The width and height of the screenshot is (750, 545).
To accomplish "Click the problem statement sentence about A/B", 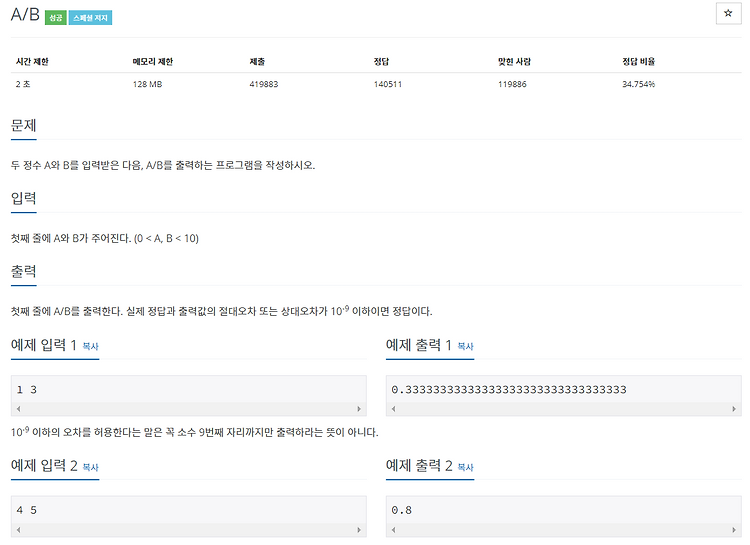I will 163,166.
